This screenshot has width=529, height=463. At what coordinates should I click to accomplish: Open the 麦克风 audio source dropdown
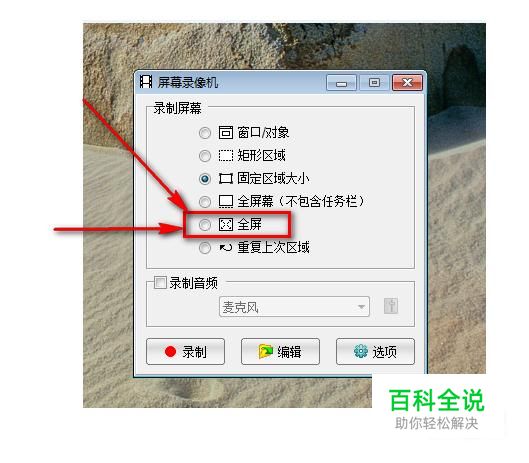click(x=294, y=307)
